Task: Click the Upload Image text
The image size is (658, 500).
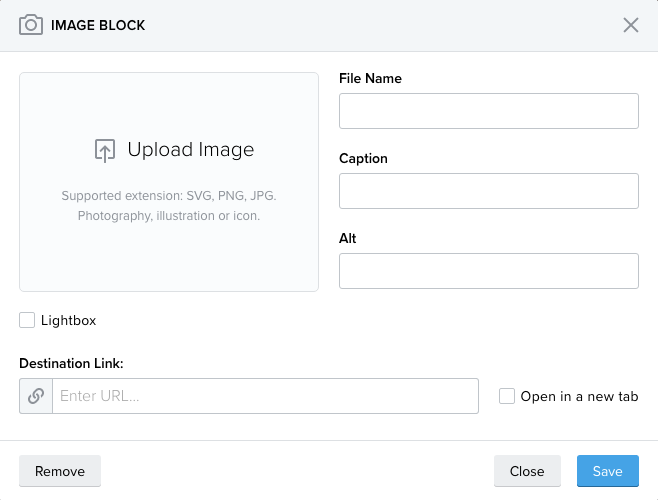Action: click(x=191, y=149)
